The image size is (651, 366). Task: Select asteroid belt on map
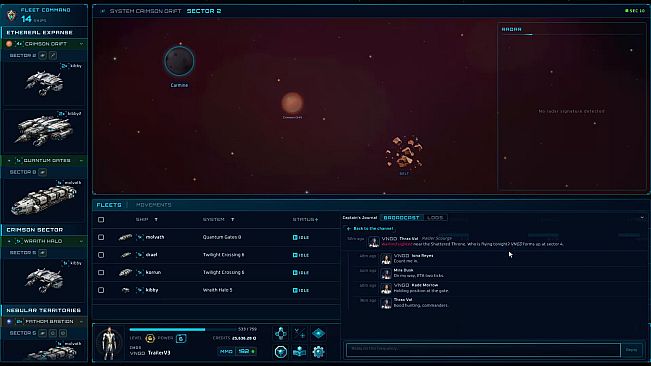point(404,152)
